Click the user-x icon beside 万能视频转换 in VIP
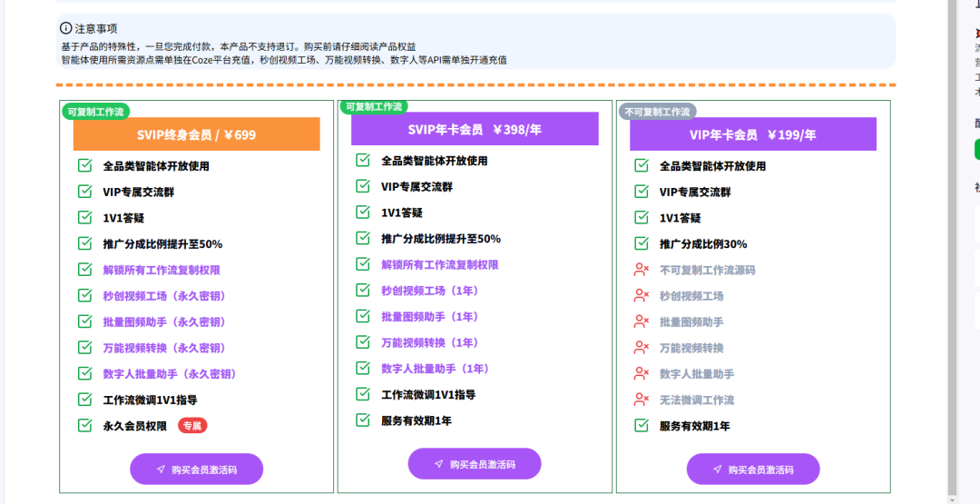 pos(642,348)
